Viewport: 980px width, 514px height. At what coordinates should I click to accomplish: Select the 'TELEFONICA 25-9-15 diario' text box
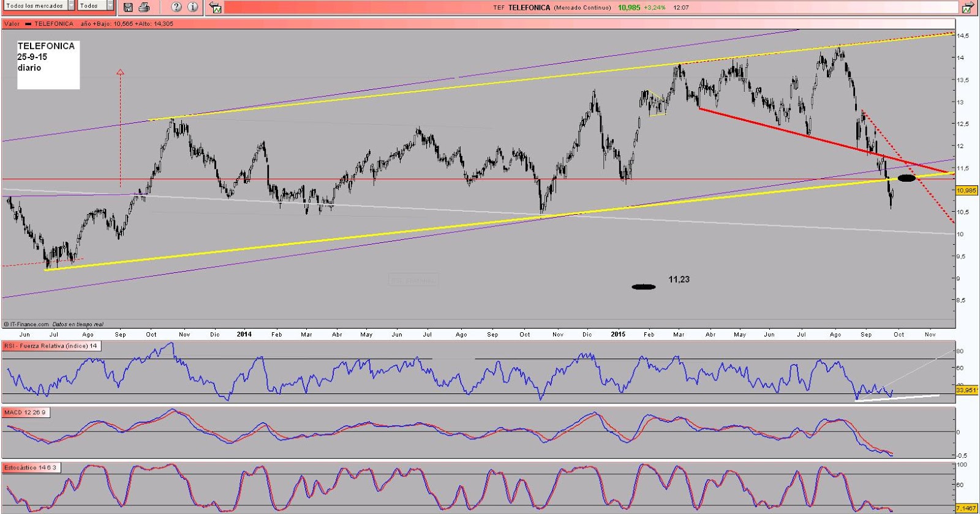coord(48,65)
